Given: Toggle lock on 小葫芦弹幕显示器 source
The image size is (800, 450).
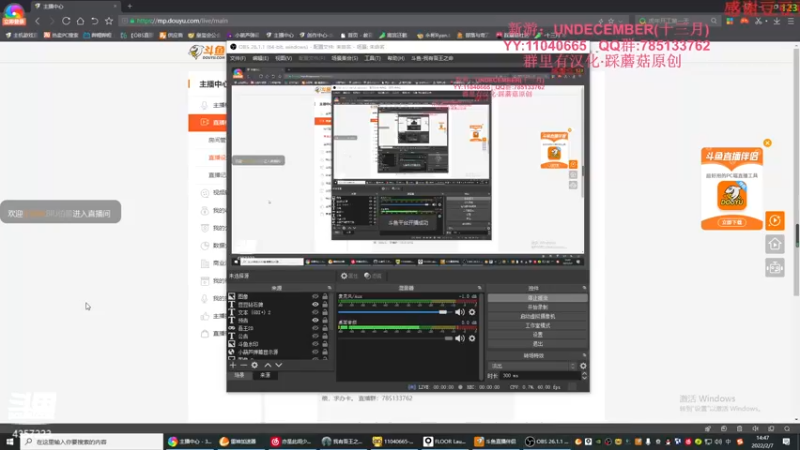Looking at the screenshot, I should tap(325, 352).
